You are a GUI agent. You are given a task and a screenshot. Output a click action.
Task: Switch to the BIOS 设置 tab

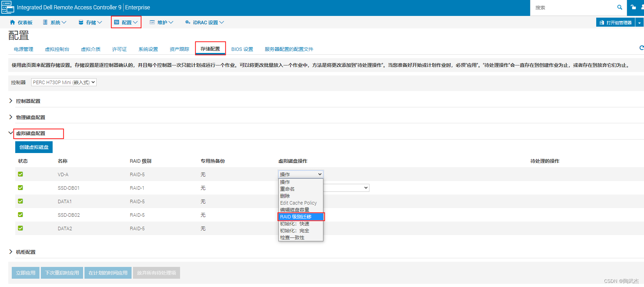[x=242, y=49]
